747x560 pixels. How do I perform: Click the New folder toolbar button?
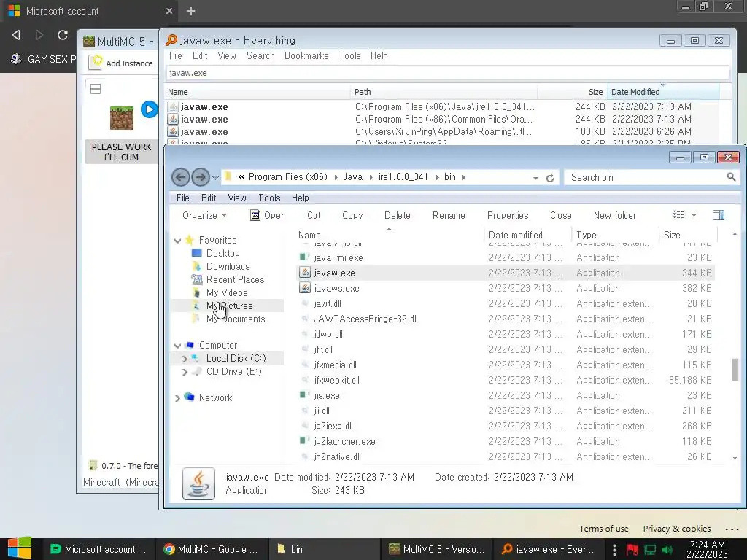[x=614, y=215]
